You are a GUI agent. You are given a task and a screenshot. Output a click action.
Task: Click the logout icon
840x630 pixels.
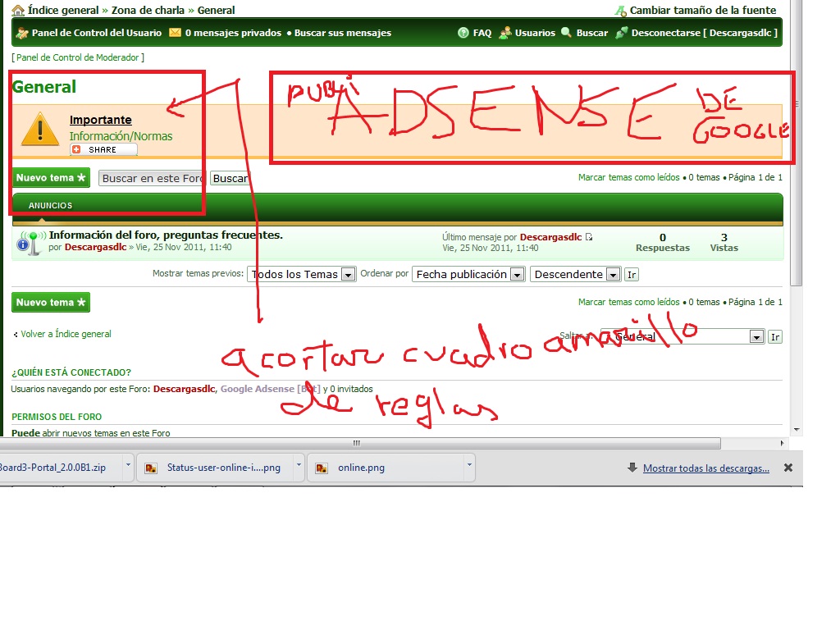pos(622,33)
